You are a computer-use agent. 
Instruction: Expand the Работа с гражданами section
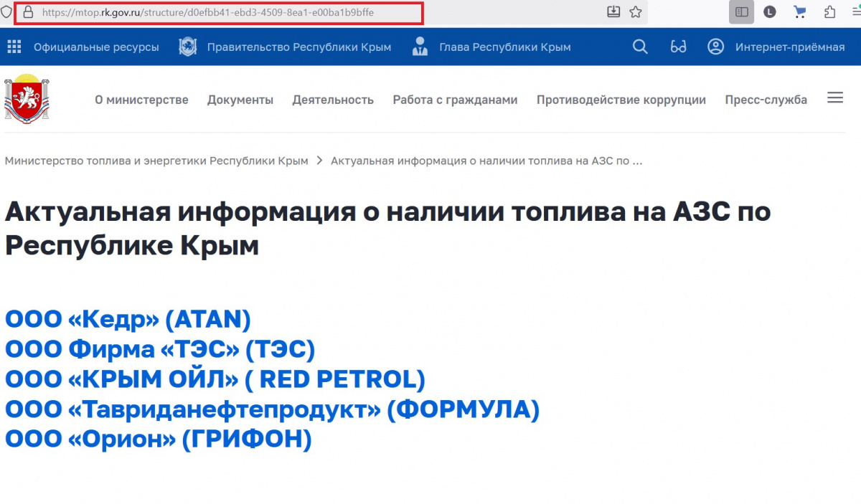pos(455,100)
